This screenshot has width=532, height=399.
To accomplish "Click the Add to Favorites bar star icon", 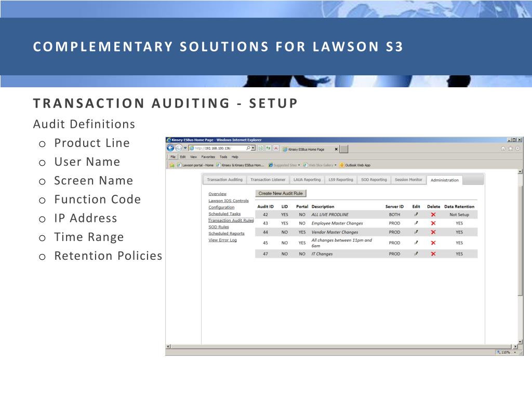I will (172, 165).
